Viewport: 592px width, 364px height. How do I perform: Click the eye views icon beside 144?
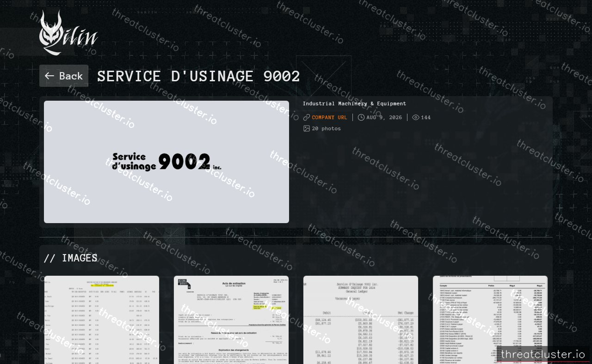tap(415, 117)
